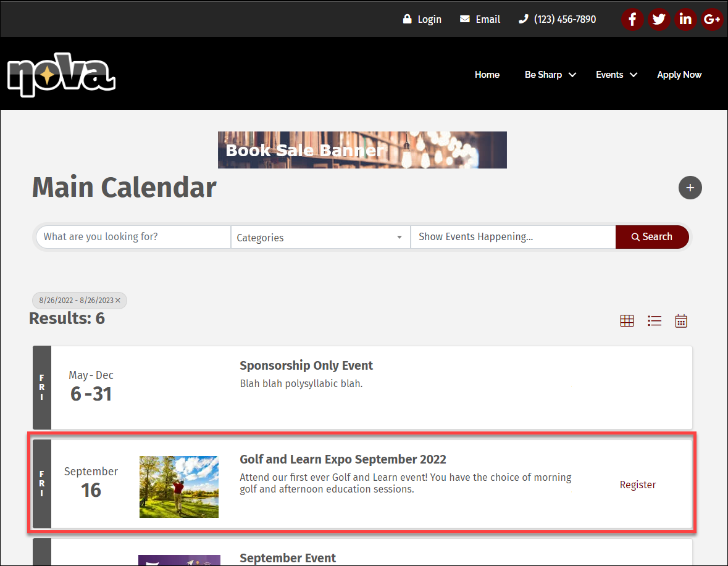Click the plus add-event icon

(x=690, y=188)
